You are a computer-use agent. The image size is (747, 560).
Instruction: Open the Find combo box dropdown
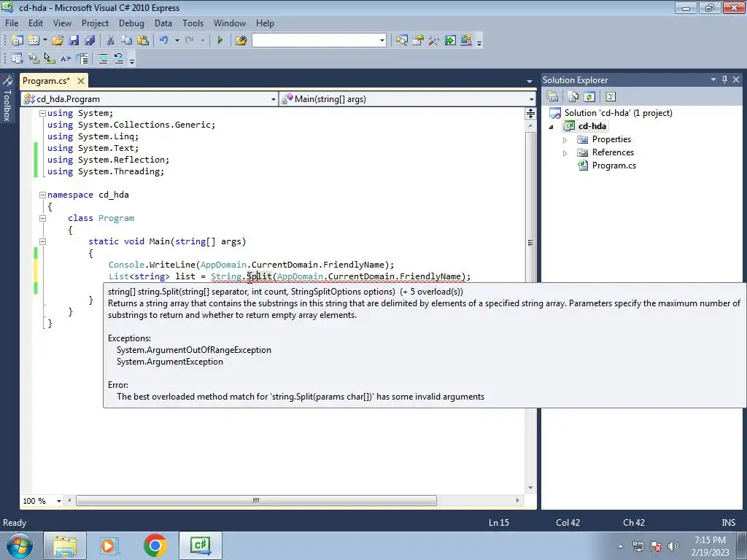click(382, 41)
